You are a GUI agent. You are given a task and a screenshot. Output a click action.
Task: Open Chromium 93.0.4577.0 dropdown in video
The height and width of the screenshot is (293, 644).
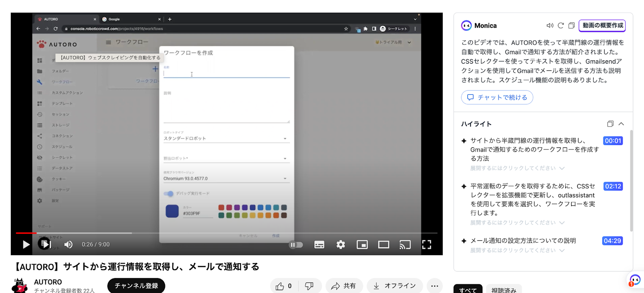pyautogui.click(x=226, y=178)
